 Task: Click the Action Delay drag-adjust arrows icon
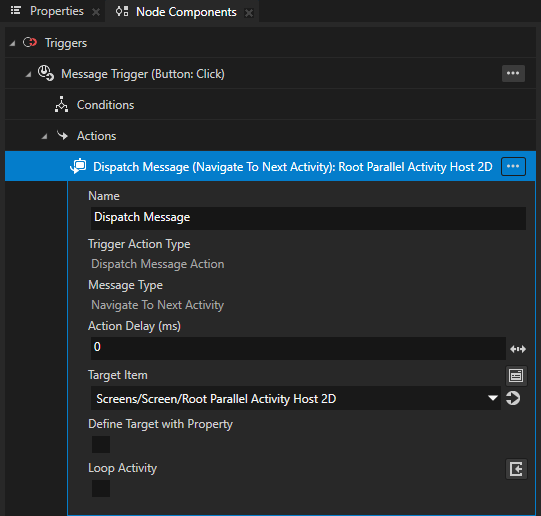coord(518,349)
